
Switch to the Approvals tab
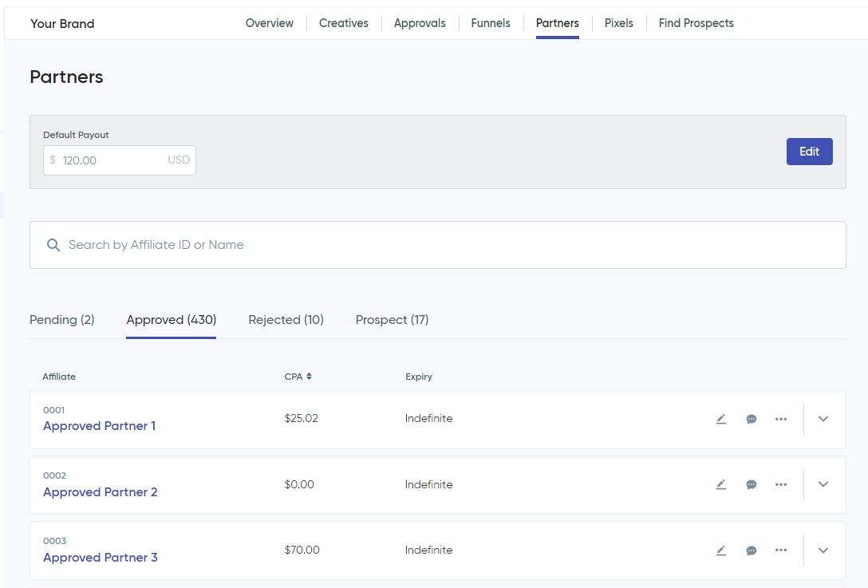(420, 23)
